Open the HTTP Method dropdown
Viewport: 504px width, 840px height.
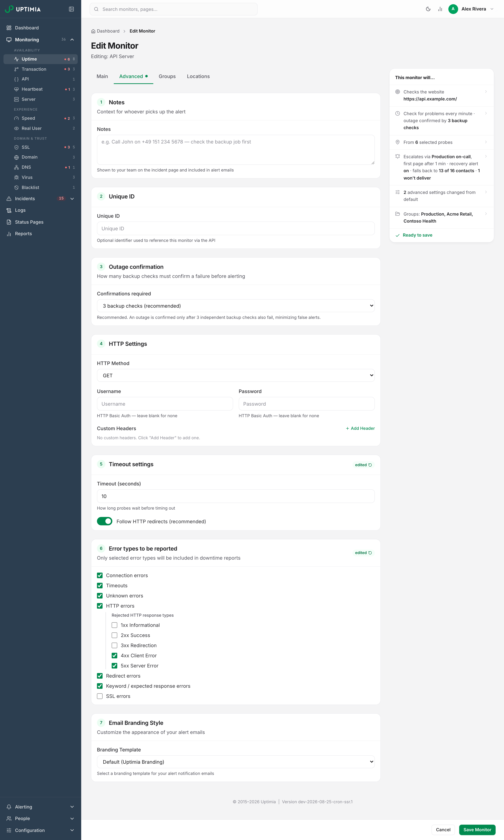[x=236, y=375]
